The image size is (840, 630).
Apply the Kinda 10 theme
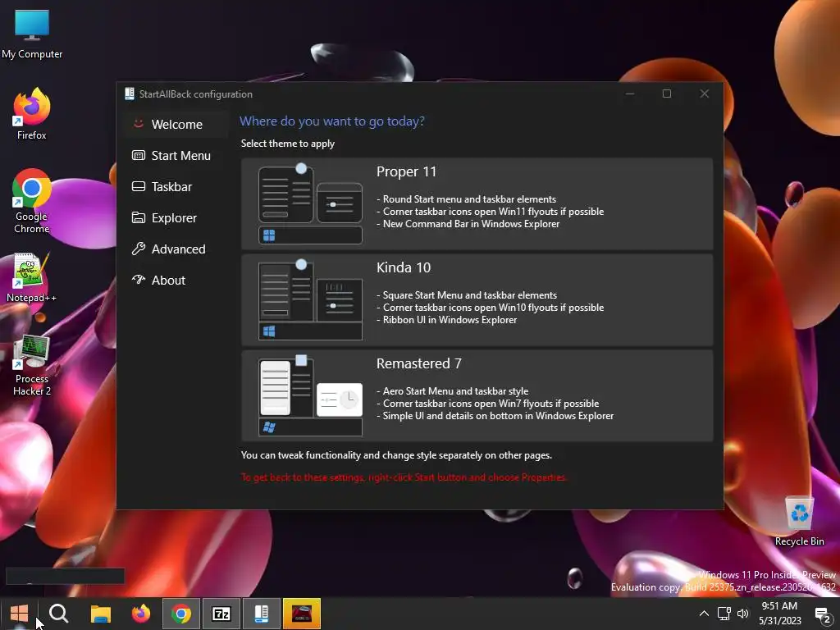click(477, 299)
